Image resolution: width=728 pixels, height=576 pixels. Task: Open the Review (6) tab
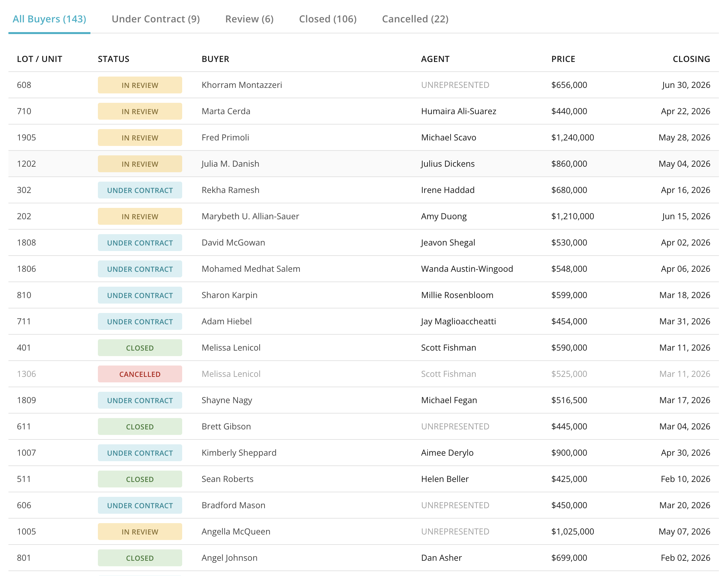point(249,19)
